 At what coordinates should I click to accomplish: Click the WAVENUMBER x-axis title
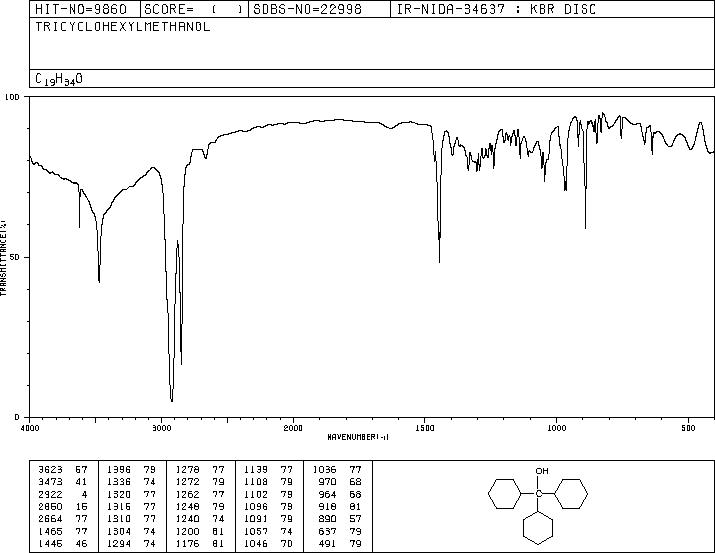pyautogui.click(x=358, y=437)
